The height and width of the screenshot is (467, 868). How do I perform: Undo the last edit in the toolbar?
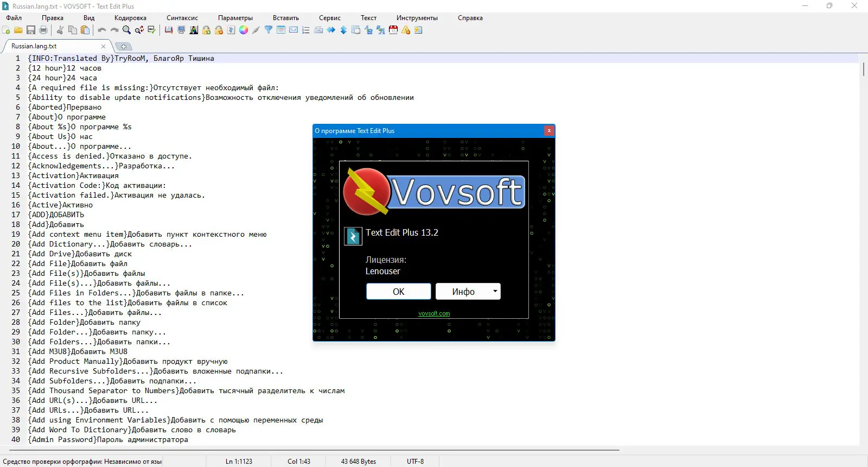click(x=102, y=30)
